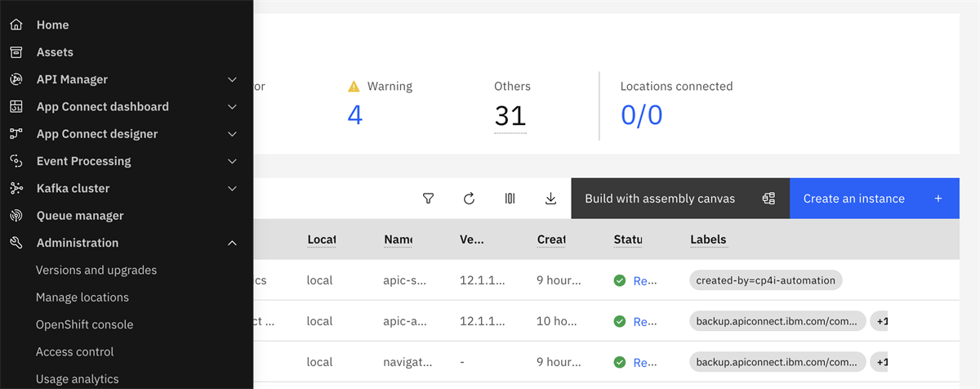Viewport: 980px width, 389px height.
Task: Open the column settings icon
Action: coord(510,199)
